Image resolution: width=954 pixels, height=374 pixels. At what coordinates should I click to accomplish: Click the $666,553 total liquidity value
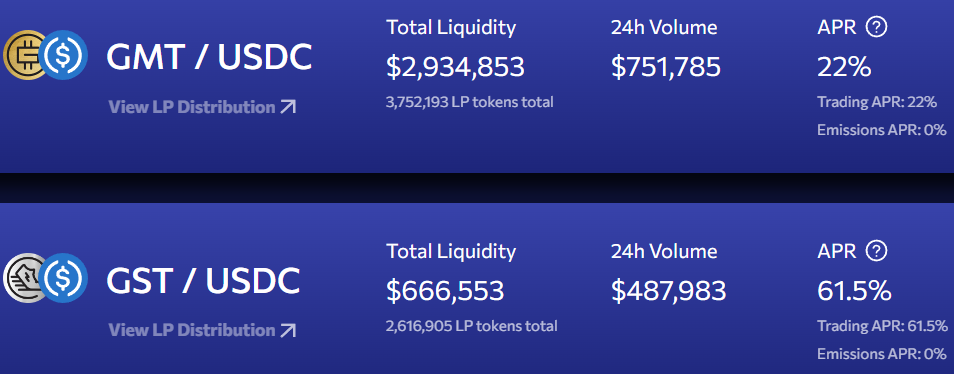(445, 291)
